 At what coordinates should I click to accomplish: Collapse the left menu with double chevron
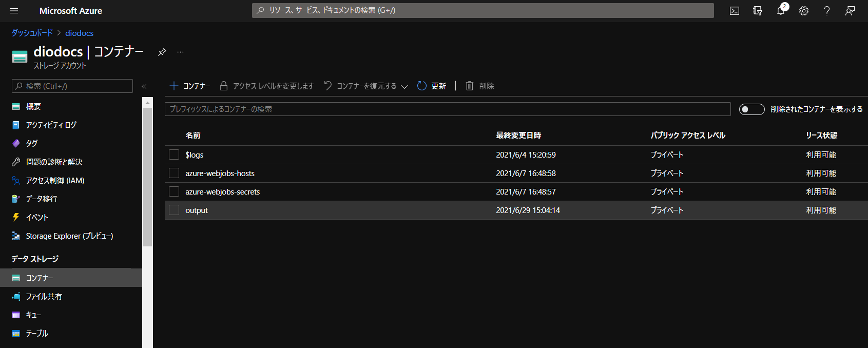(x=144, y=86)
